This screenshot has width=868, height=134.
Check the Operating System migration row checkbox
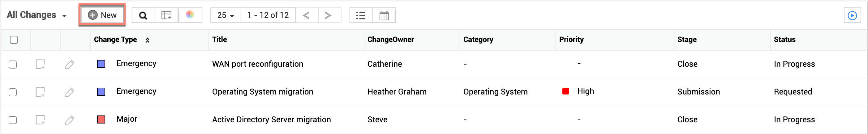pos(13,92)
